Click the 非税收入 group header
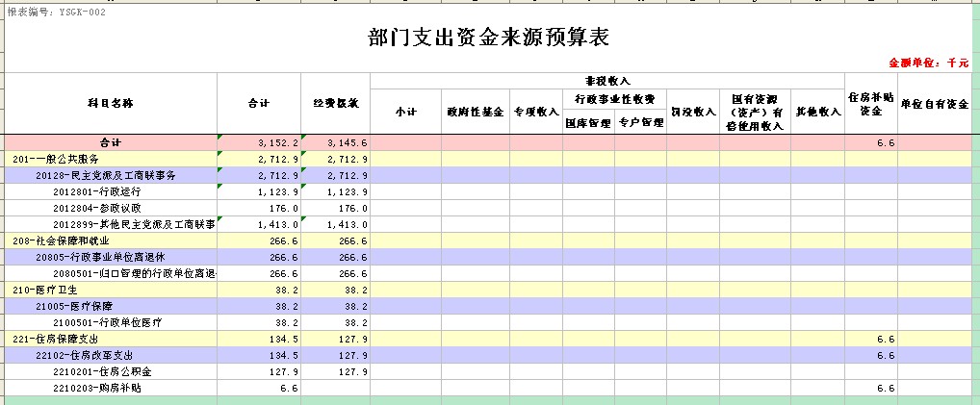Image resolution: width=980 pixels, height=405 pixels. point(607,81)
